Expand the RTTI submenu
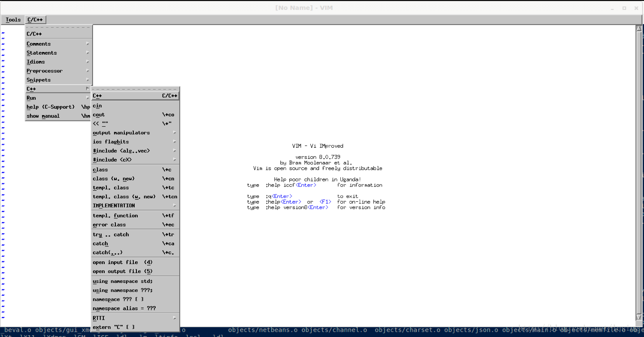Screen dimensions: 644x337 135,318
